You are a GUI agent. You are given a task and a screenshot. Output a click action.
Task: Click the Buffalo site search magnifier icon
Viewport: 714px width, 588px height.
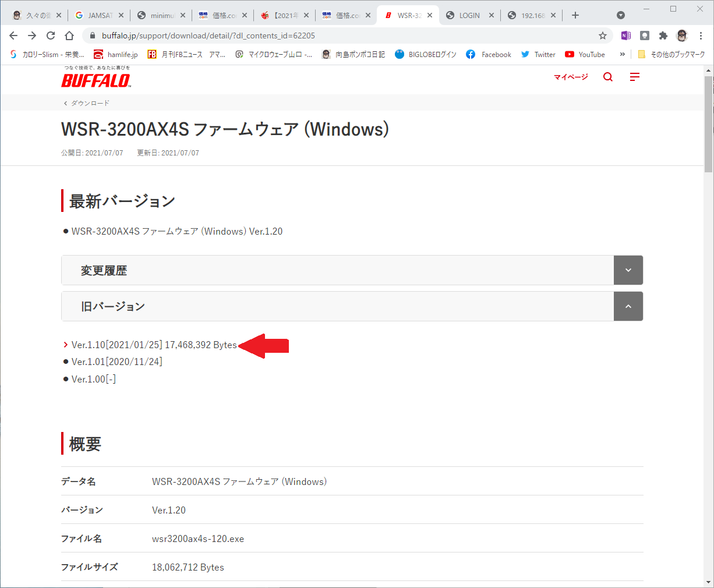click(x=608, y=77)
